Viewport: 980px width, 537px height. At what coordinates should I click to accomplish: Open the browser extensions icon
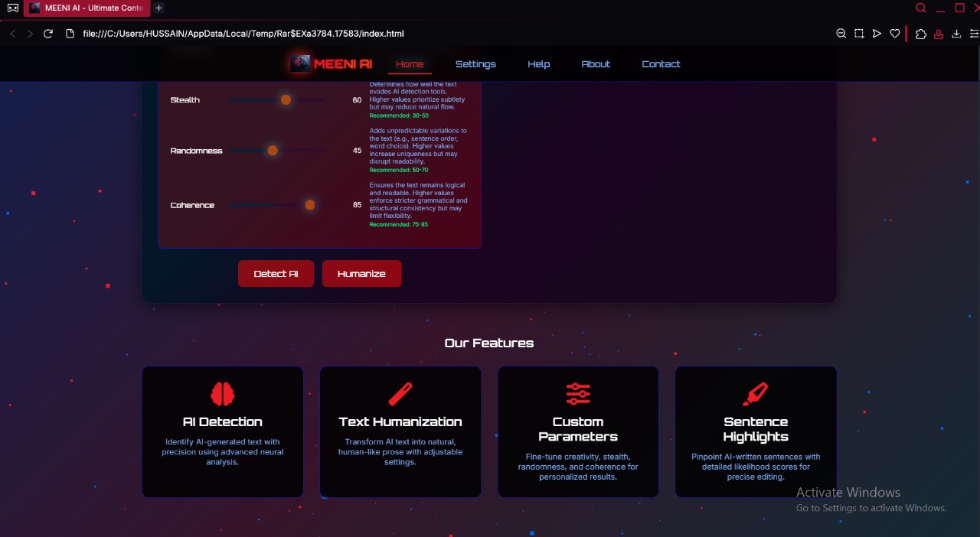[x=921, y=34]
